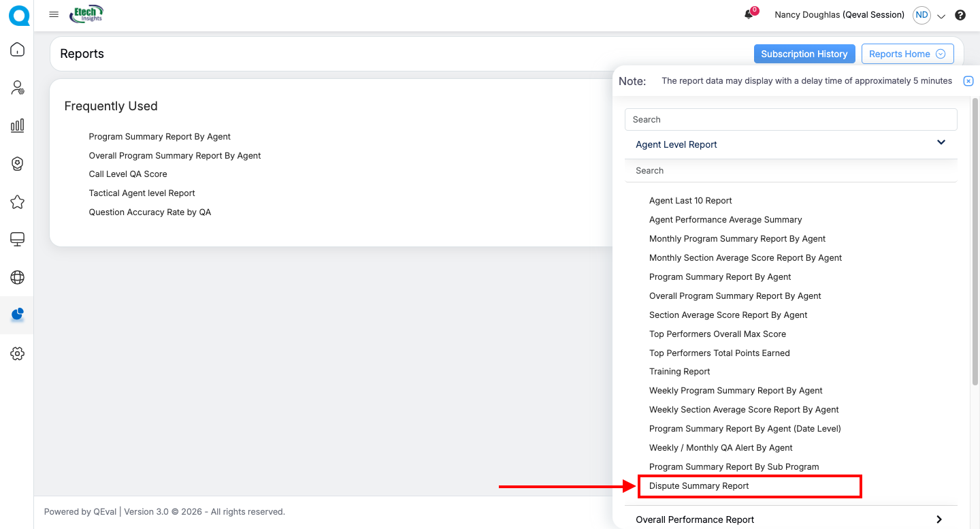This screenshot has height=529, width=980.
Task: Dismiss the report delay note
Action: [x=968, y=81]
